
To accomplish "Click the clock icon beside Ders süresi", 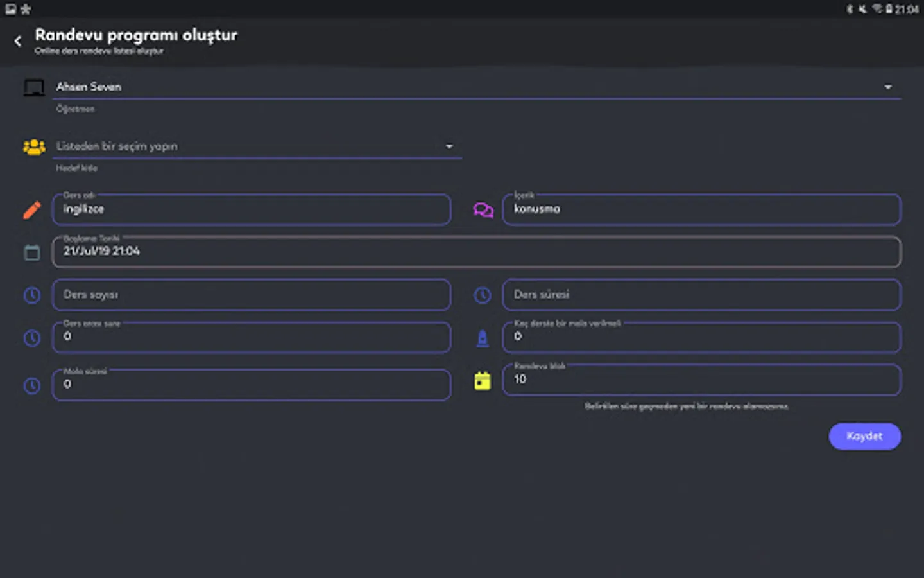I will click(x=483, y=295).
